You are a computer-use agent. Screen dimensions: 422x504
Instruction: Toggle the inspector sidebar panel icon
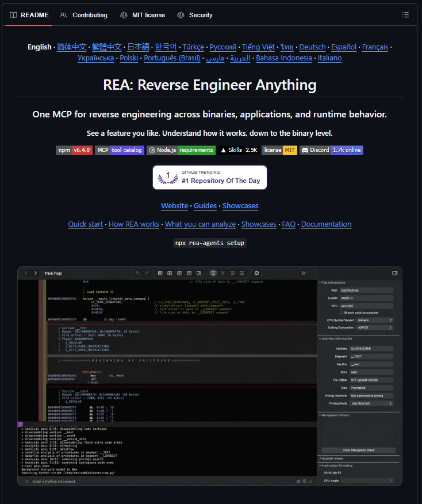[395, 273]
